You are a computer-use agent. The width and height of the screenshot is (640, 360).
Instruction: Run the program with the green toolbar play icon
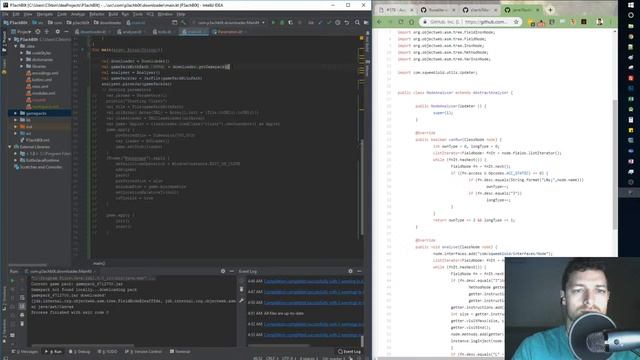[273, 22]
